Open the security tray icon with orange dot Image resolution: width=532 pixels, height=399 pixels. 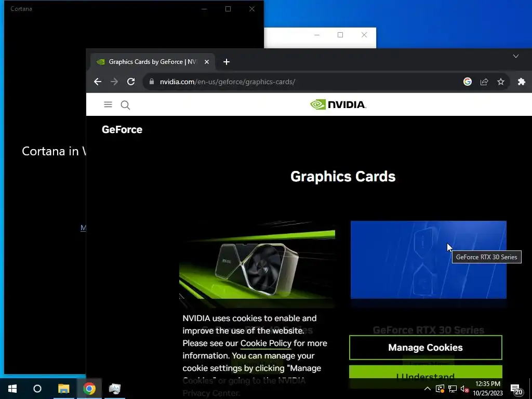click(x=440, y=389)
